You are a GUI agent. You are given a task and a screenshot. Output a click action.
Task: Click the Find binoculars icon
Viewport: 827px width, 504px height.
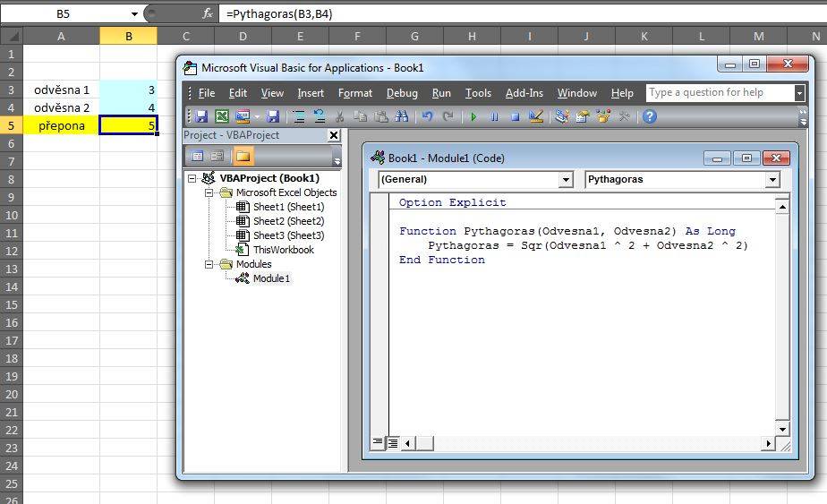point(401,116)
